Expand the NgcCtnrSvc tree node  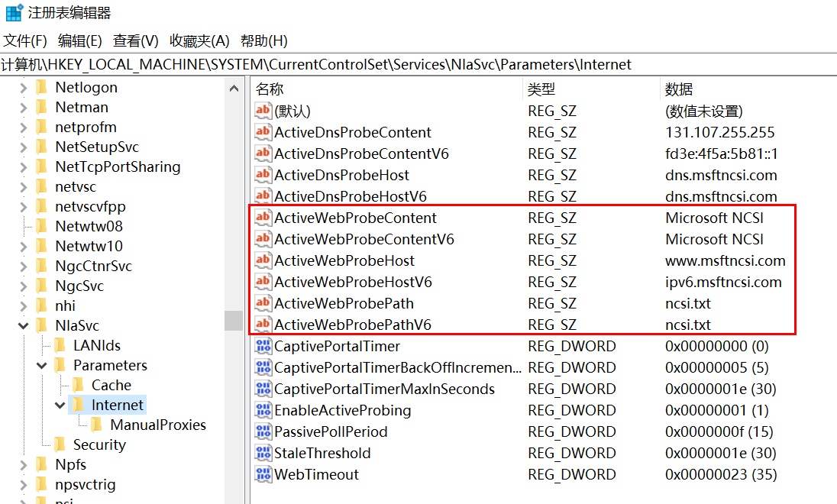coord(23,266)
